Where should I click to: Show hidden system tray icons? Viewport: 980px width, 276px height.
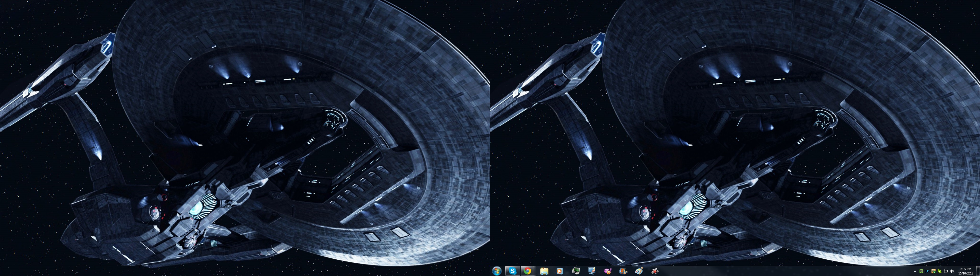[915, 271]
